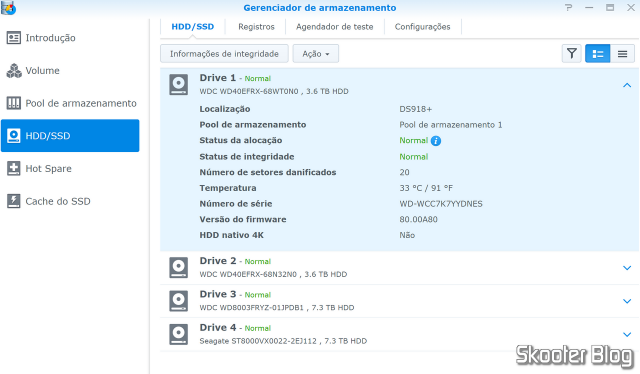Click the 33 °C / 91 °F temperature value
Viewport: 640px width, 374px height.
tap(426, 188)
